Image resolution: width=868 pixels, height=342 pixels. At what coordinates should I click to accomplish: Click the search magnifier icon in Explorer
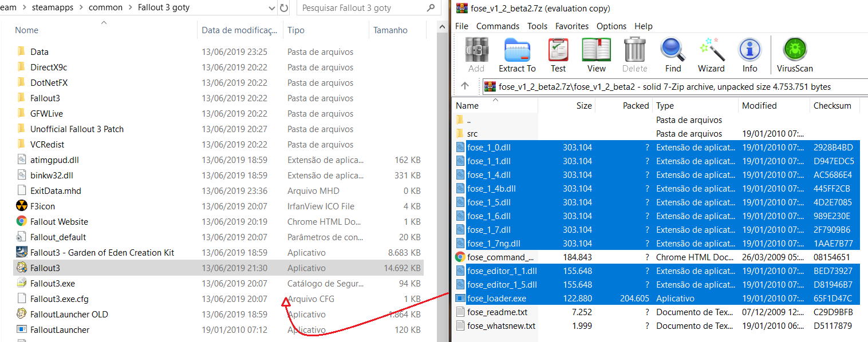coord(431,8)
